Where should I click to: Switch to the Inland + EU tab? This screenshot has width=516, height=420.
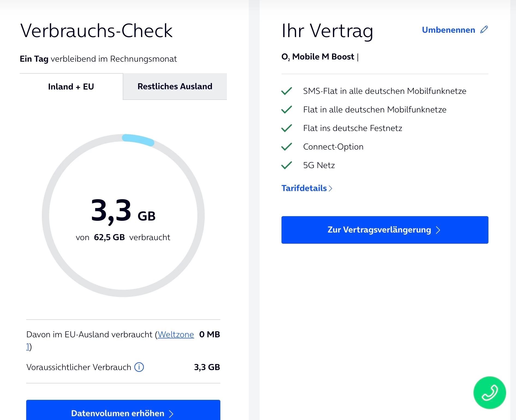[71, 87]
